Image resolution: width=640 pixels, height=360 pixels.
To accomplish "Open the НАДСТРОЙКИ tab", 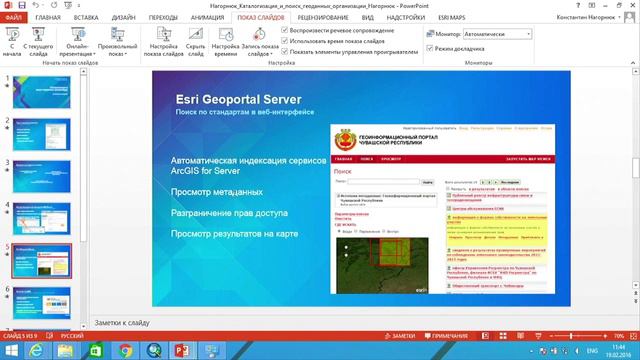I will 406,18.
